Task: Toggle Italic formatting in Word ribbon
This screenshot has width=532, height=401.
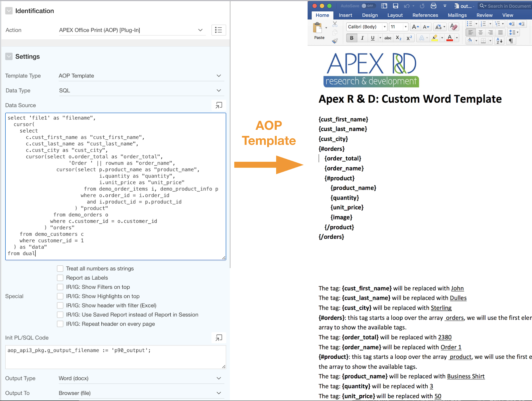Action: [x=362, y=38]
